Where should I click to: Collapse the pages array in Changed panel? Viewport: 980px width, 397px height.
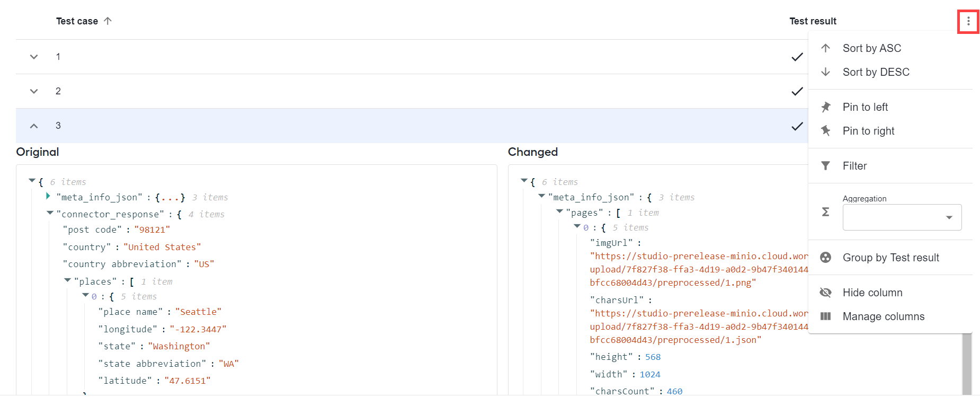pos(559,211)
